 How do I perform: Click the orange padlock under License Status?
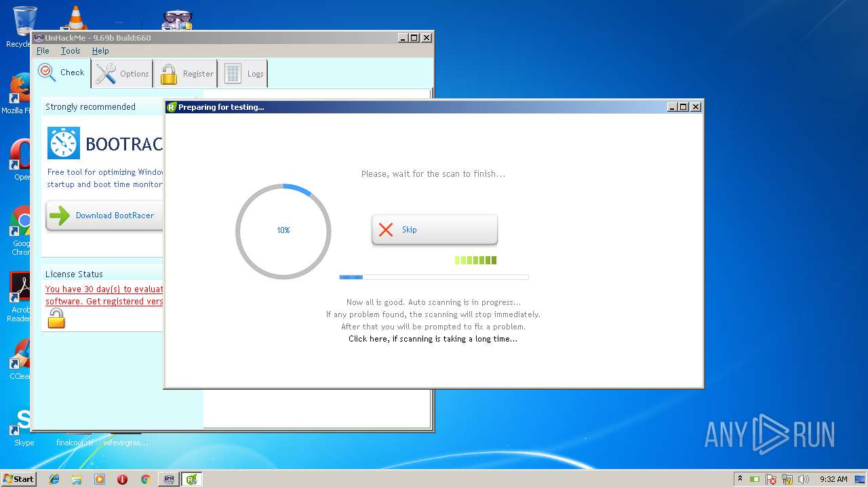[56, 319]
